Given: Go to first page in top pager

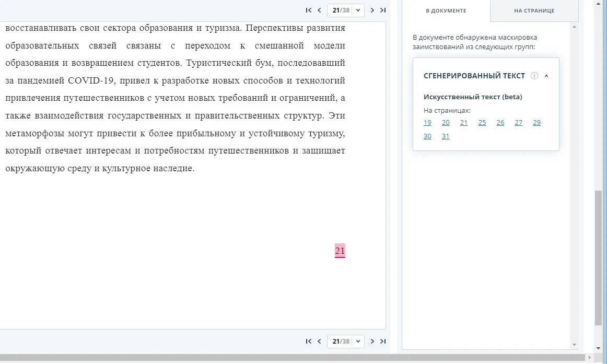Looking at the screenshot, I should coord(309,10).
